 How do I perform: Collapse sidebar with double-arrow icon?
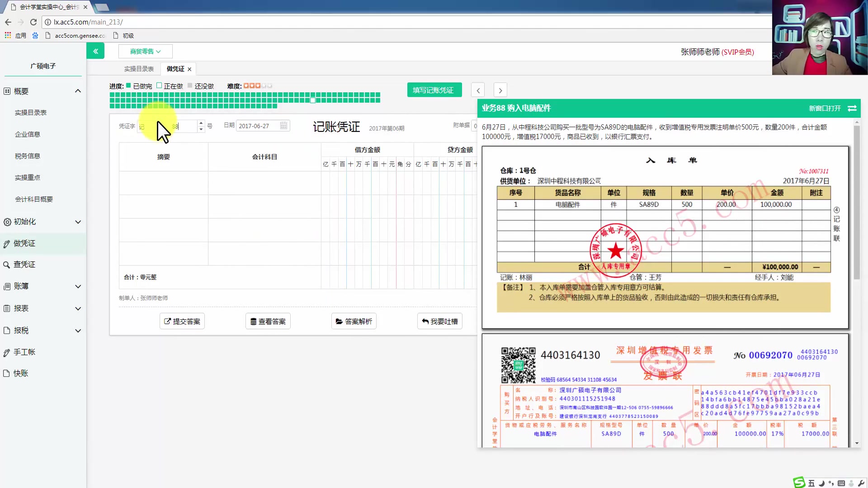pos(95,51)
